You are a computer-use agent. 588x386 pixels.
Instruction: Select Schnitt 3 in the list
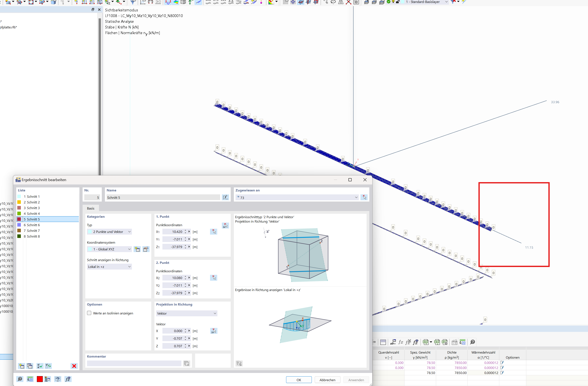(x=33, y=208)
